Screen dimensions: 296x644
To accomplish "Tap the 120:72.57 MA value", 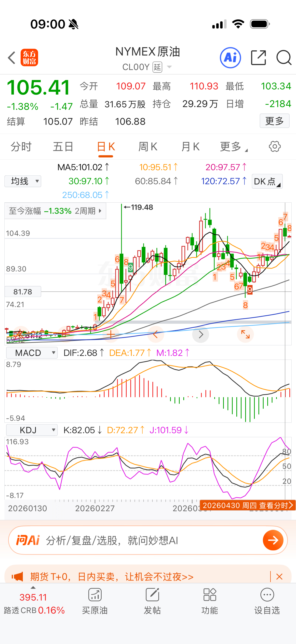I will tap(224, 181).
